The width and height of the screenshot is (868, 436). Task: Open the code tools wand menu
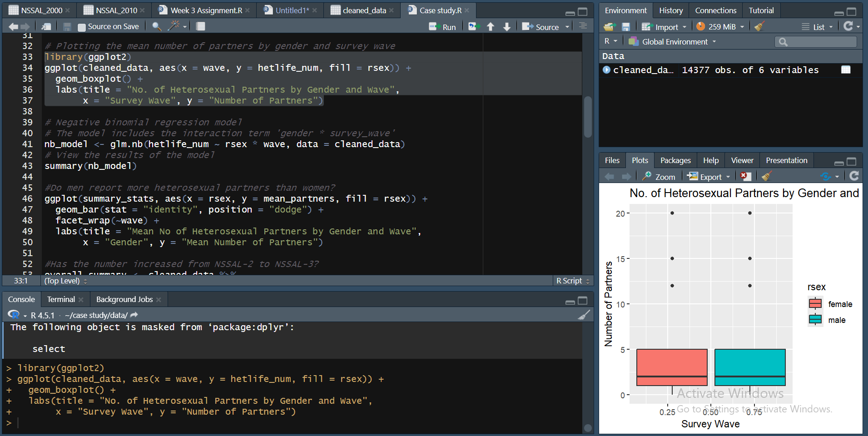pos(177,26)
